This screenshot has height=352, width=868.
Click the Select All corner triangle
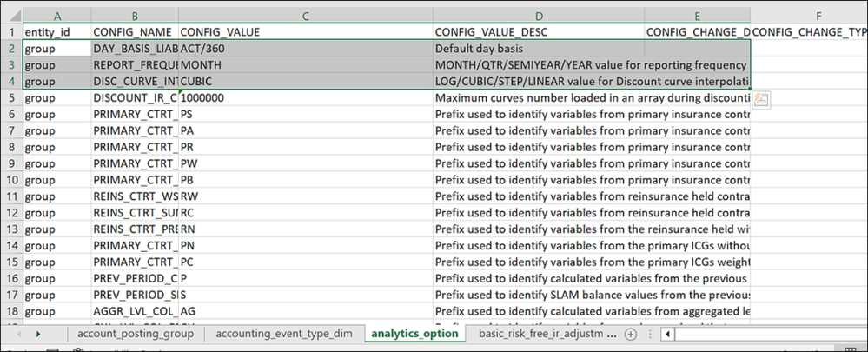[x=11, y=15]
